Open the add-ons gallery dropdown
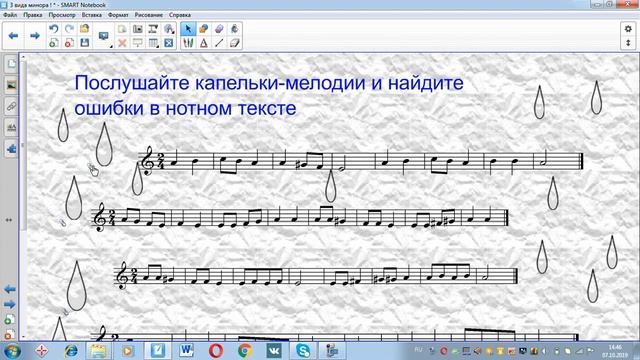The height and width of the screenshot is (360, 640). (x=169, y=29)
